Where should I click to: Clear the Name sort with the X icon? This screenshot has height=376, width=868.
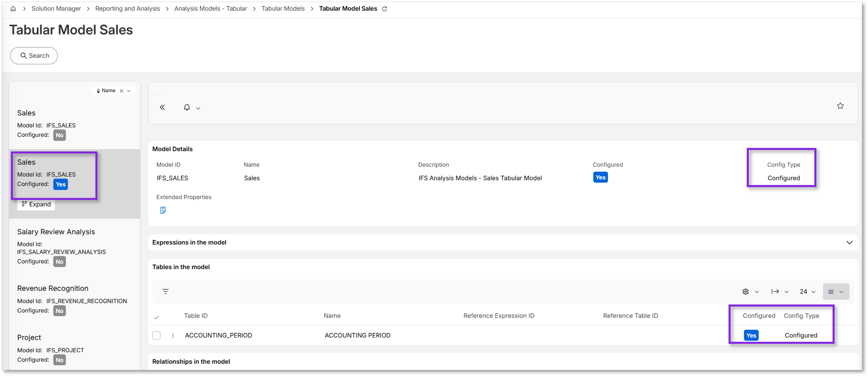tap(122, 91)
